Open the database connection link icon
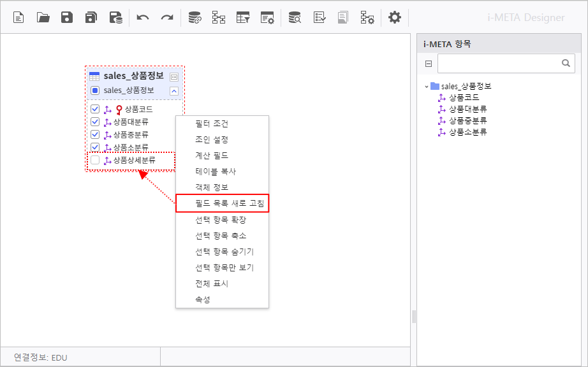Viewport: 588px width, 367px height. point(195,18)
